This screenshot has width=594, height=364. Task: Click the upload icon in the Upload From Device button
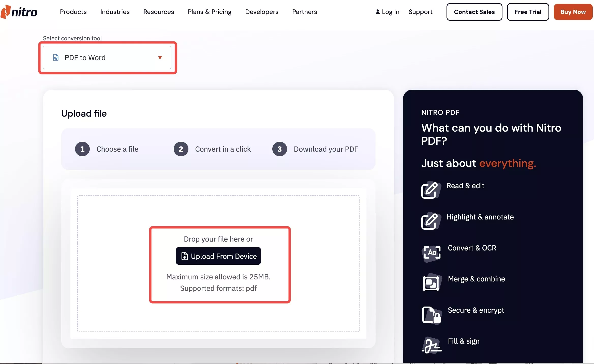tap(184, 256)
